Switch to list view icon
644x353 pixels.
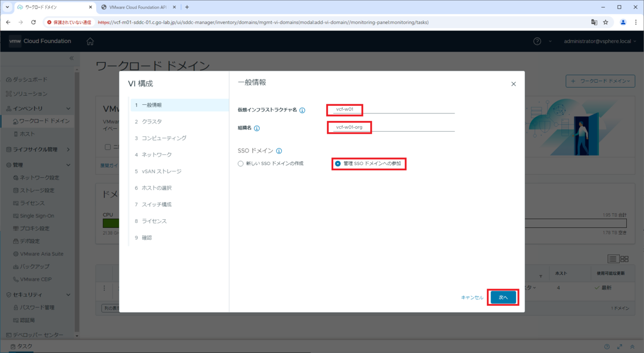coord(613,259)
